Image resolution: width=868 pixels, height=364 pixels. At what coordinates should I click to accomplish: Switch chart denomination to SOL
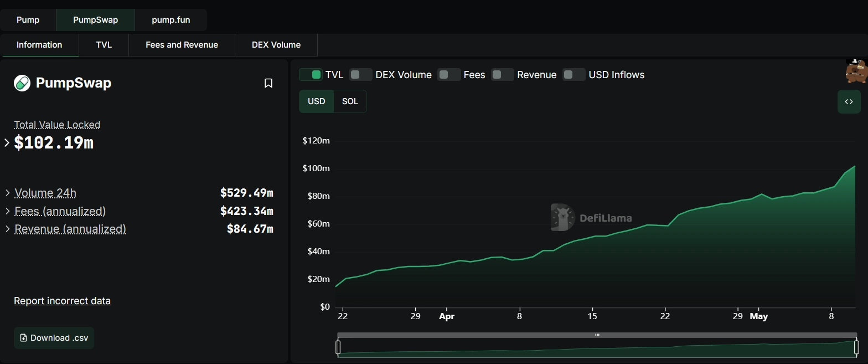(350, 101)
